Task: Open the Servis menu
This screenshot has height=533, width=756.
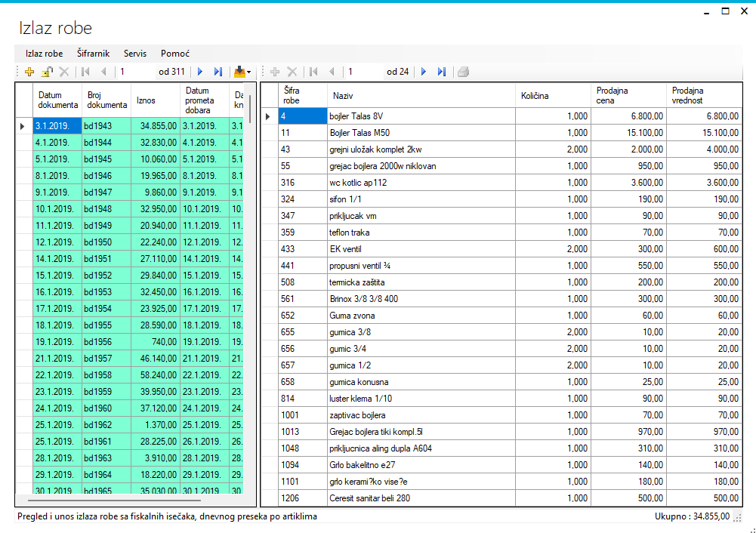Action: (135, 54)
